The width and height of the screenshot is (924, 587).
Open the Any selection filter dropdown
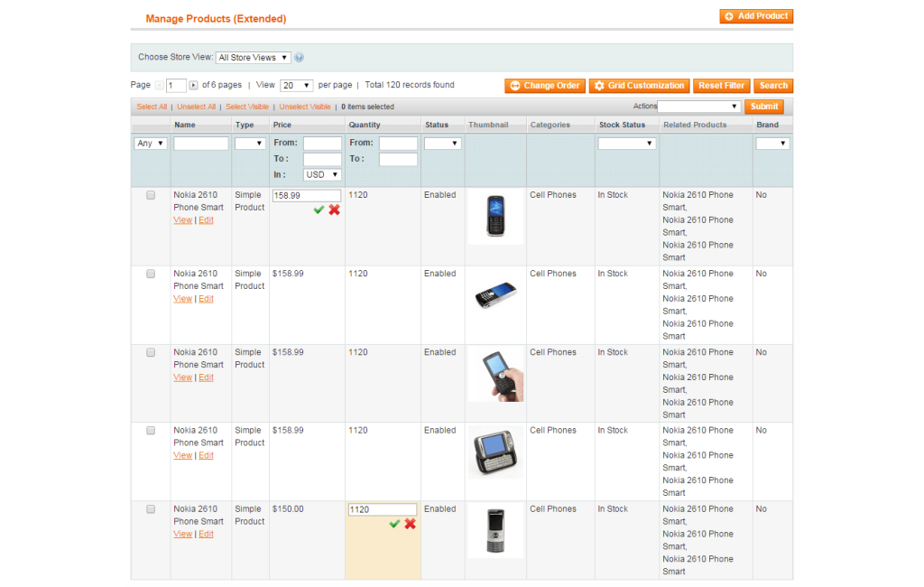pos(151,144)
